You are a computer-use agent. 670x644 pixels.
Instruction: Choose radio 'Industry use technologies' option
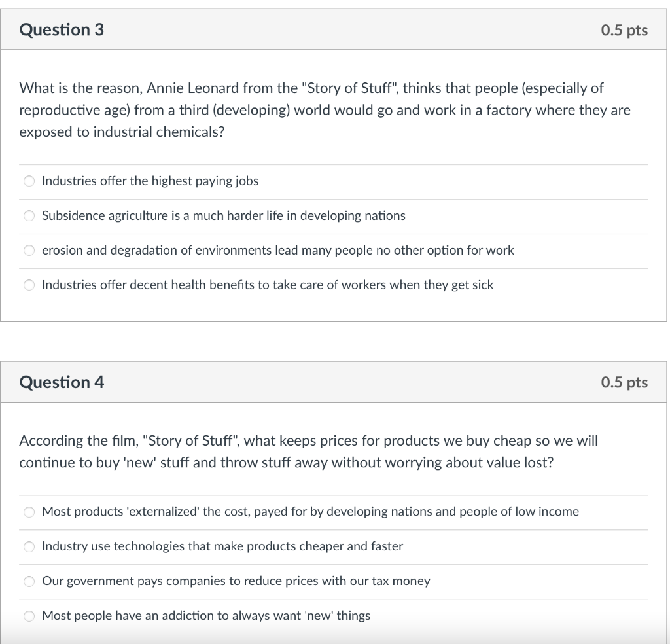point(29,546)
